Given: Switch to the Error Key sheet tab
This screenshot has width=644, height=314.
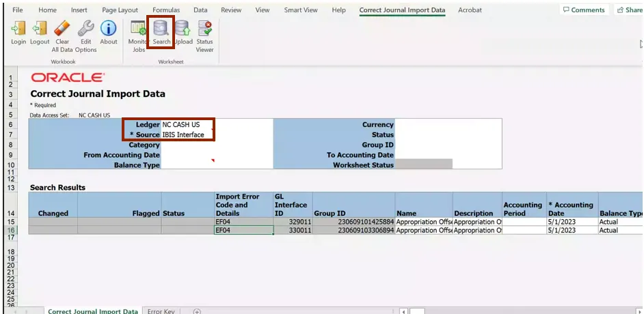Looking at the screenshot, I should pos(161,311).
